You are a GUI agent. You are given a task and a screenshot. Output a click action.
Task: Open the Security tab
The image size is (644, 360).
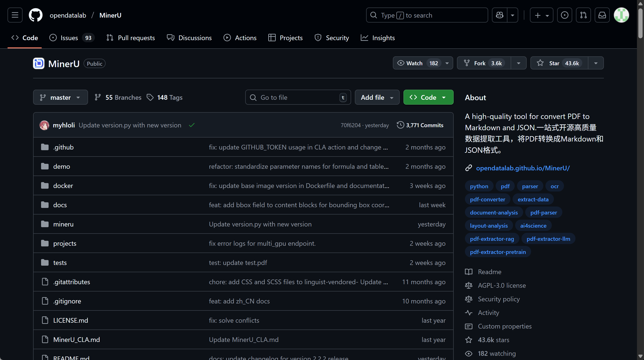pyautogui.click(x=332, y=38)
